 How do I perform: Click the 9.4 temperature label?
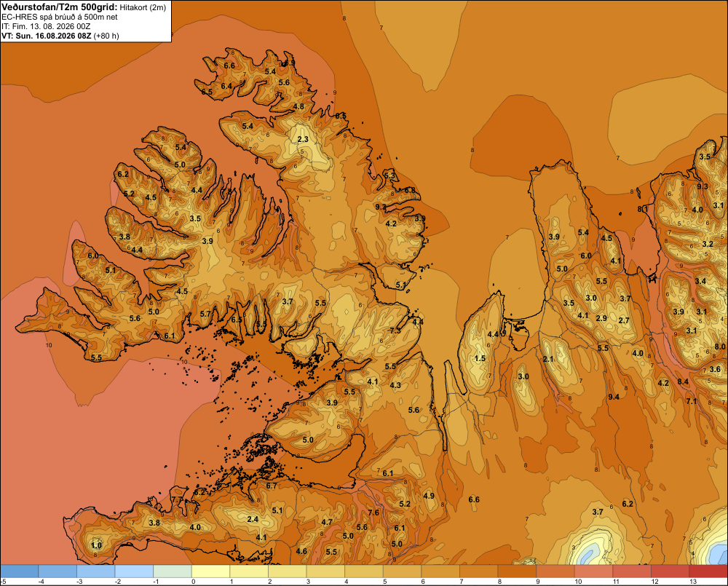[x=614, y=397]
